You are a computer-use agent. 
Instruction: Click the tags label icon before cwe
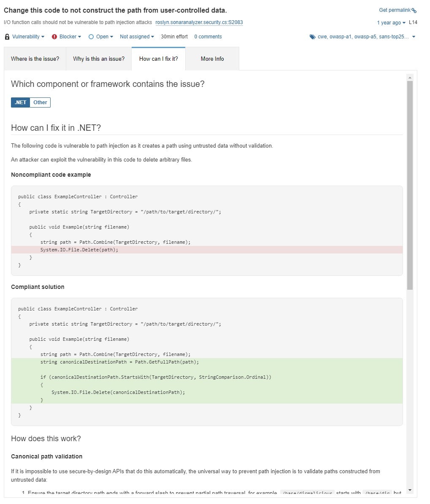click(312, 37)
